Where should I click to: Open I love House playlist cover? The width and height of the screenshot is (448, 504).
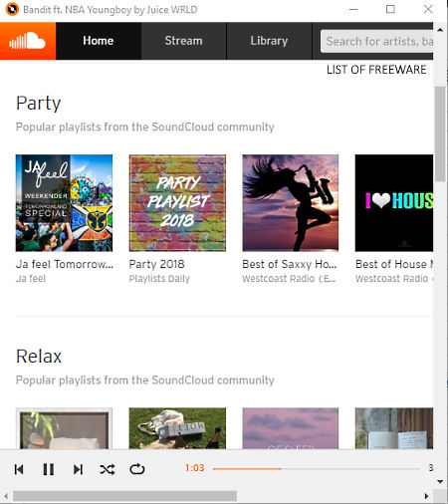click(394, 203)
